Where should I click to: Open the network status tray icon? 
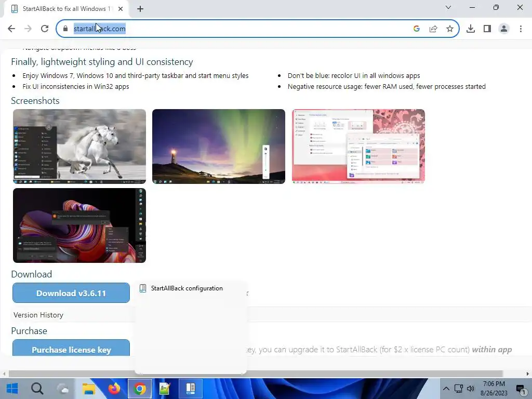(x=458, y=389)
